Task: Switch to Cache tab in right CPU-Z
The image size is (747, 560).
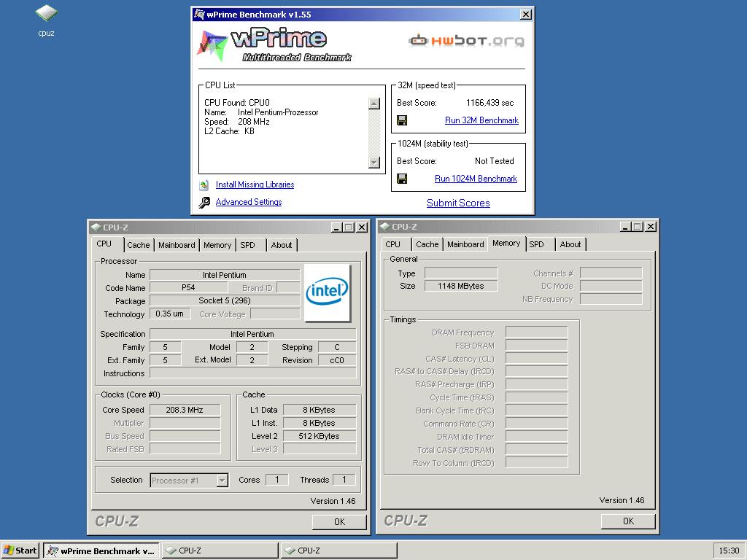Action: click(x=427, y=244)
